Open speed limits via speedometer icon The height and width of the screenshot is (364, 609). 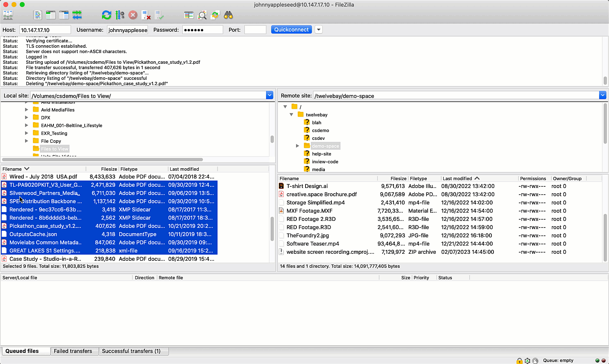[535, 361]
